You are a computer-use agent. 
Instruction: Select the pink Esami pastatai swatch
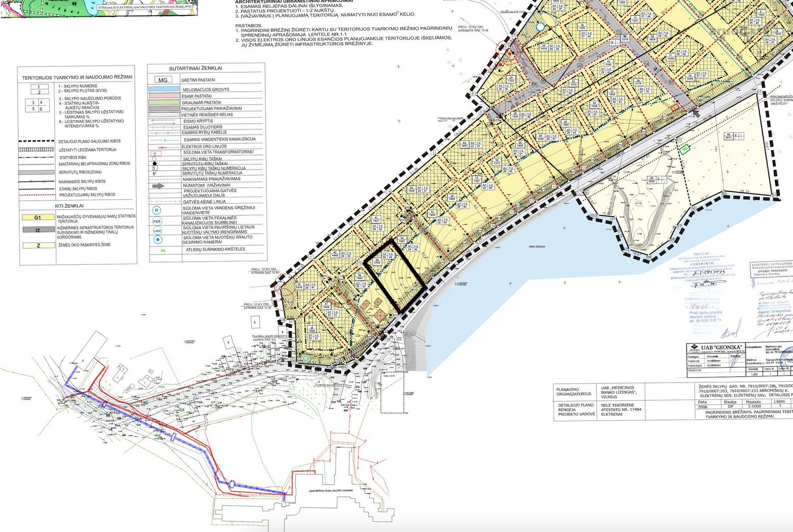point(164,96)
